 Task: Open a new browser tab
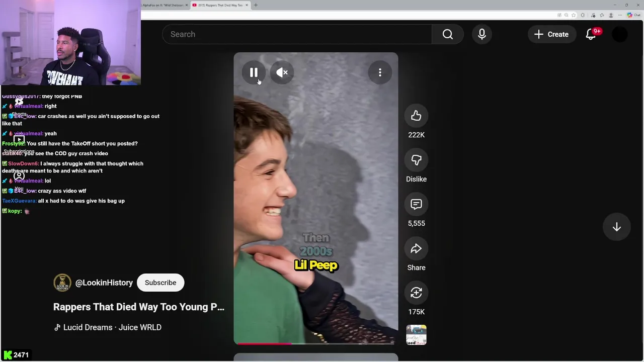coord(256,5)
